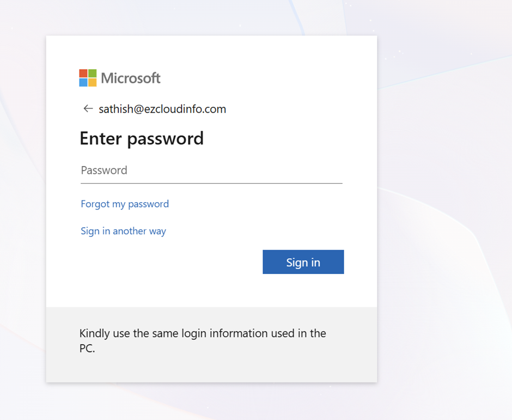Click the word "Forgot" in reset link
Image resolution: width=512 pixels, height=420 pixels.
pos(95,204)
